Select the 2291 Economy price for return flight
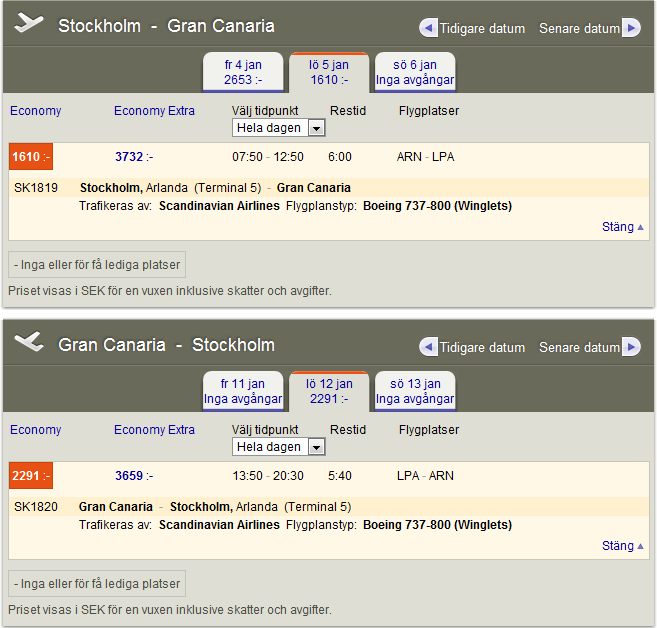 (x=30, y=476)
